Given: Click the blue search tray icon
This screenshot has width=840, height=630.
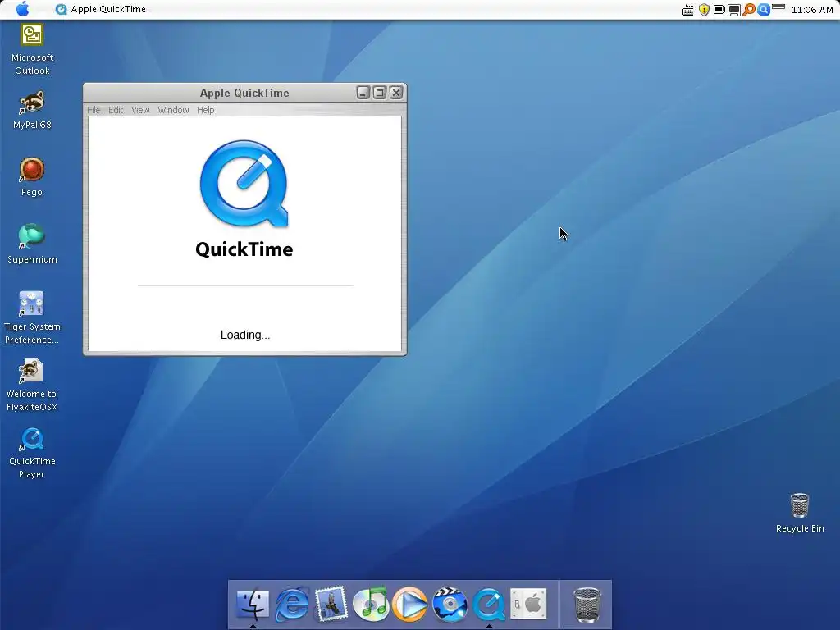Looking at the screenshot, I should (x=764, y=10).
